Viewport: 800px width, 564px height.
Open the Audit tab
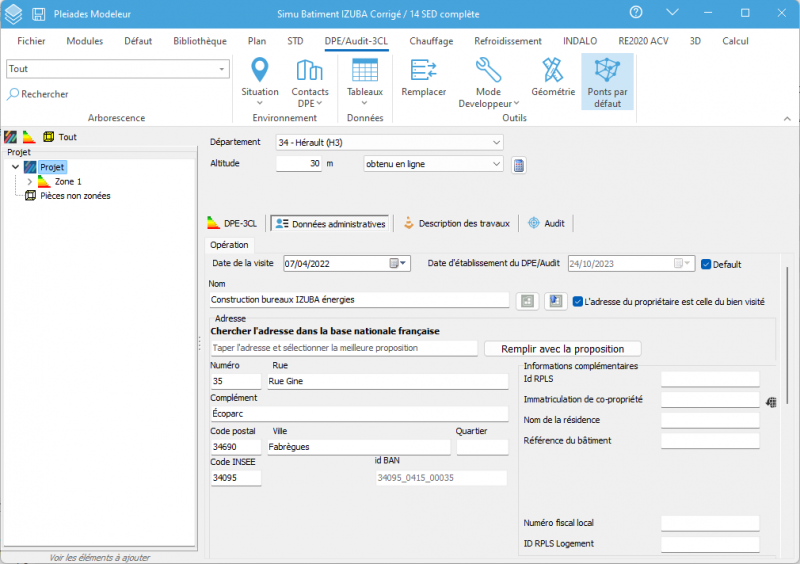(546, 224)
